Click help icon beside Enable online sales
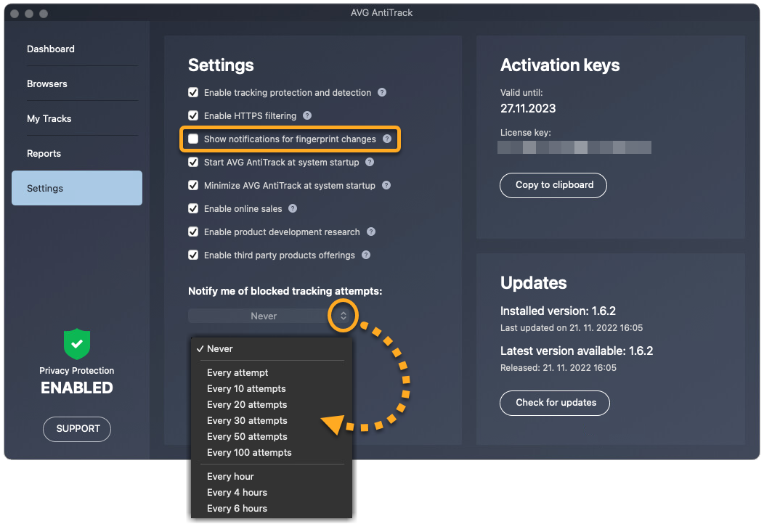Image resolution: width=764 pixels, height=532 pixels. coord(293,209)
